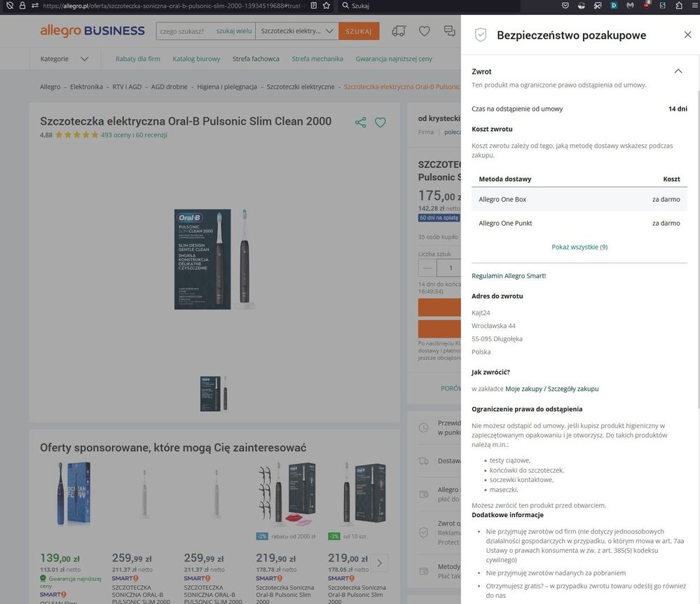The height and width of the screenshot is (604, 700).
Task: Open Strefa fachowca menu item
Action: [x=256, y=59]
